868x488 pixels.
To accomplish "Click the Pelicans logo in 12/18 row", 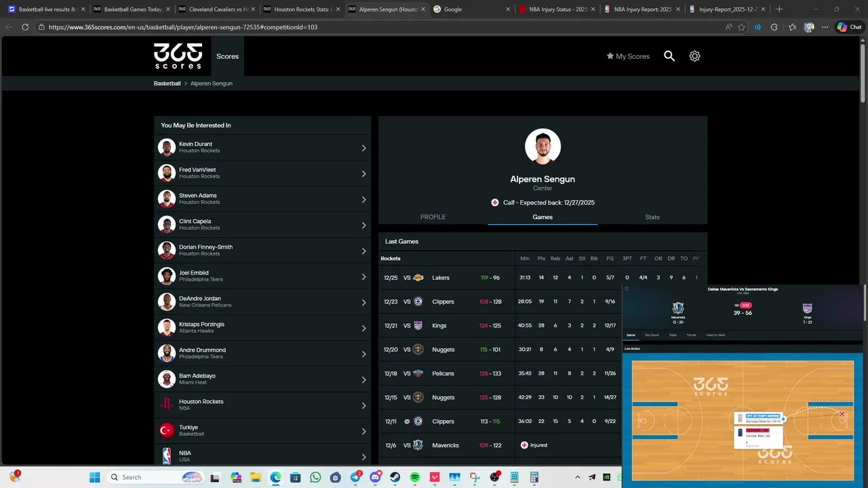I will click(x=418, y=373).
